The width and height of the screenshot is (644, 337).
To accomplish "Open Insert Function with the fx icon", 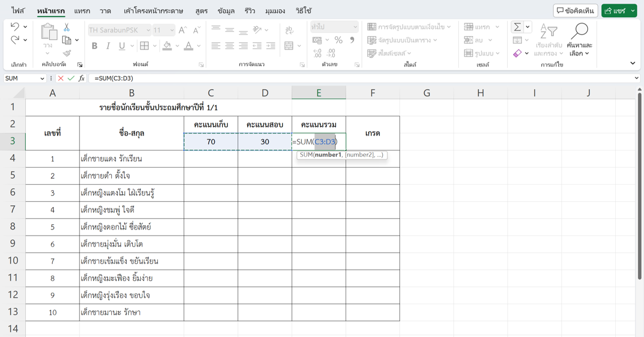I will point(82,78).
